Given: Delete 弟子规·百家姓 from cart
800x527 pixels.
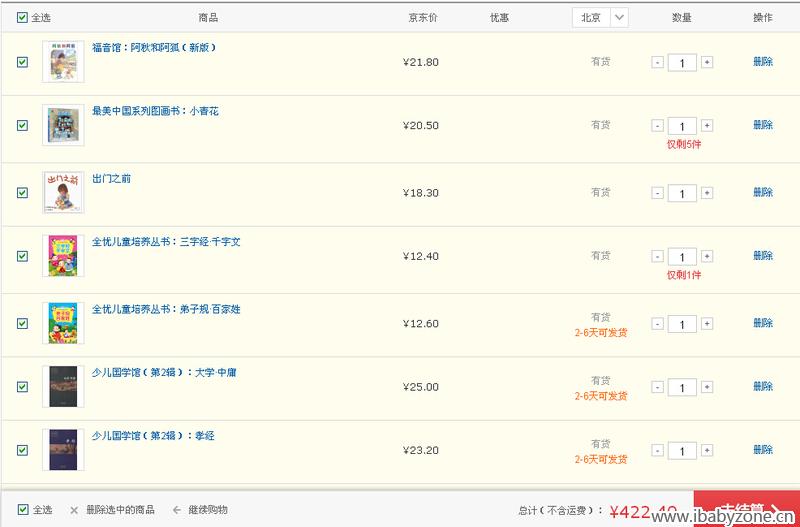Looking at the screenshot, I should [x=763, y=323].
